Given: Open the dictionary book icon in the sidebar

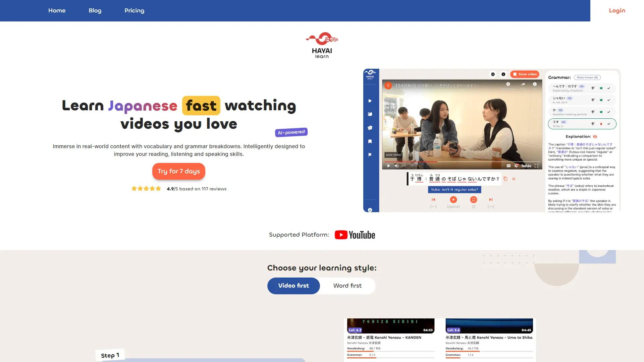Looking at the screenshot, I should coord(370,114).
